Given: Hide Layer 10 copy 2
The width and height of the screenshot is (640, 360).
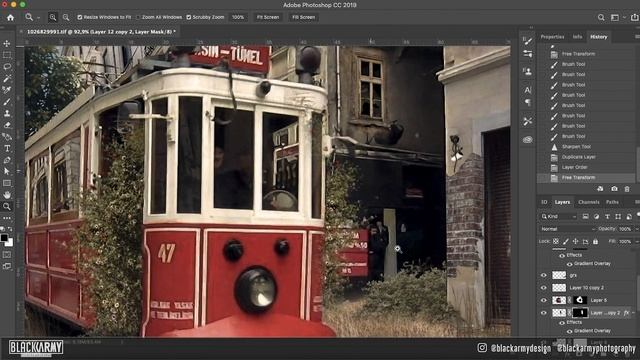Looking at the screenshot, I should [x=544, y=288].
